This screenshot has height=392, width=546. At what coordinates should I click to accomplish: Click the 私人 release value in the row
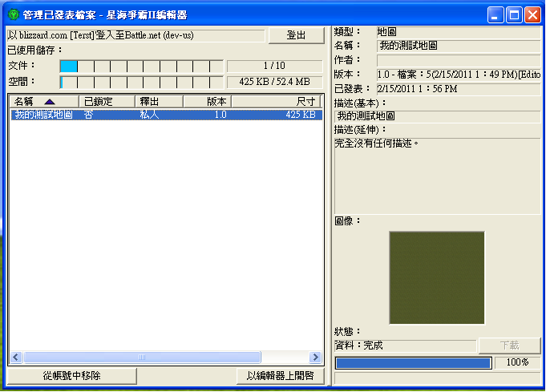point(149,115)
